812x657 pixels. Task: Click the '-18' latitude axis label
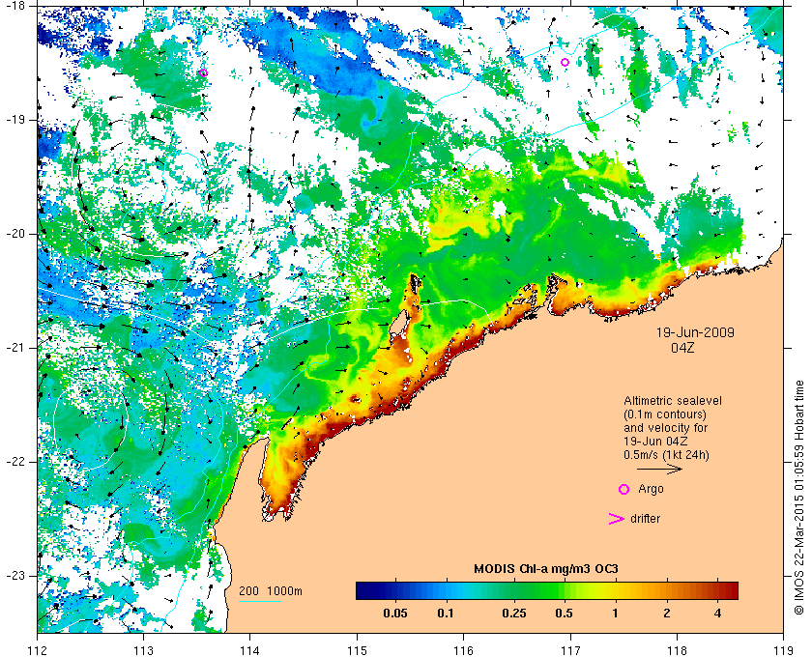pos(14,5)
